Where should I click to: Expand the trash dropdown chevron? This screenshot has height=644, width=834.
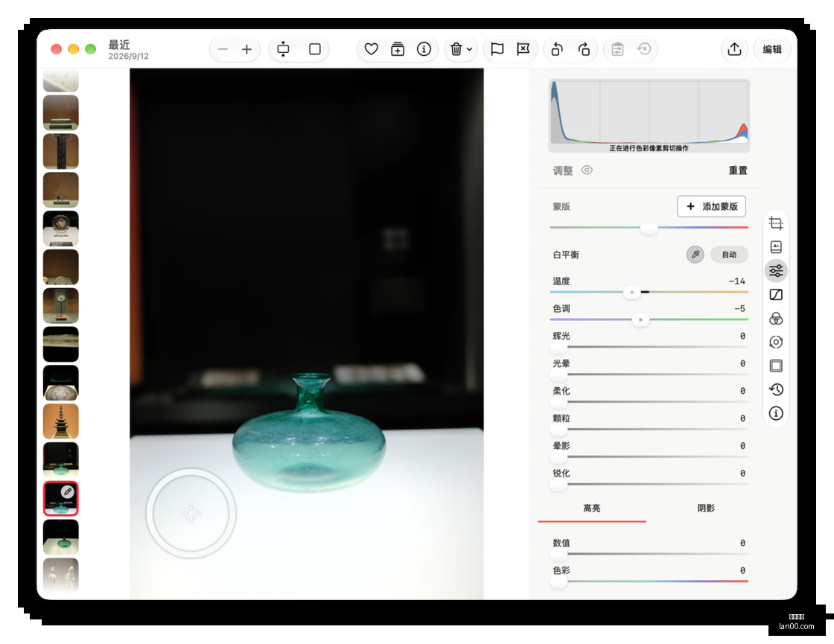pyautogui.click(x=470, y=49)
